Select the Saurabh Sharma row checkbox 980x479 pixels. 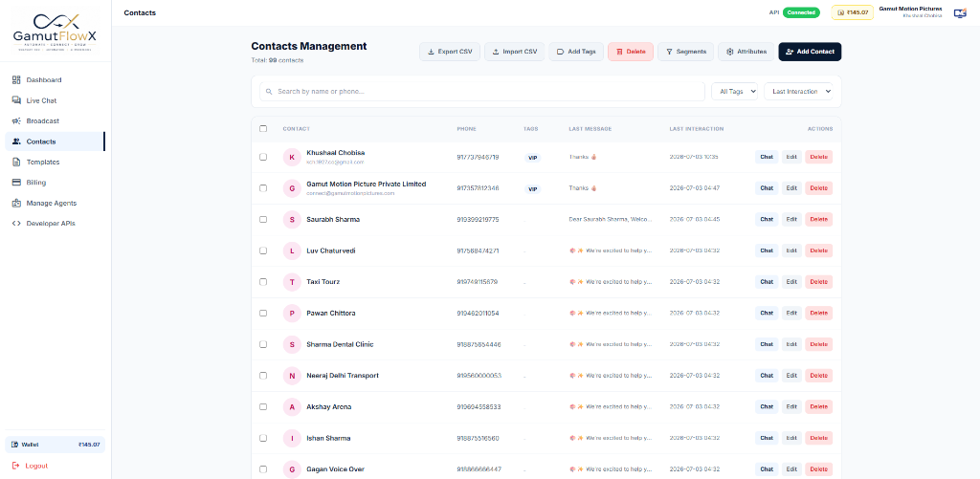[263, 220]
